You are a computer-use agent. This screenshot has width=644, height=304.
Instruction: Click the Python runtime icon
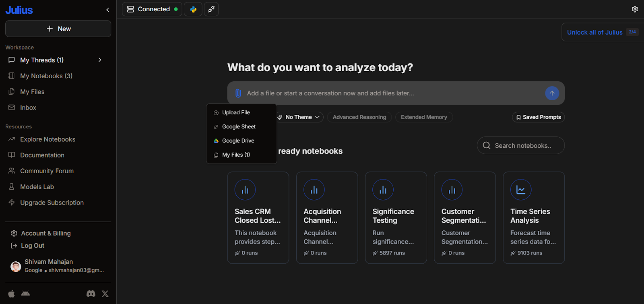(193, 9)
